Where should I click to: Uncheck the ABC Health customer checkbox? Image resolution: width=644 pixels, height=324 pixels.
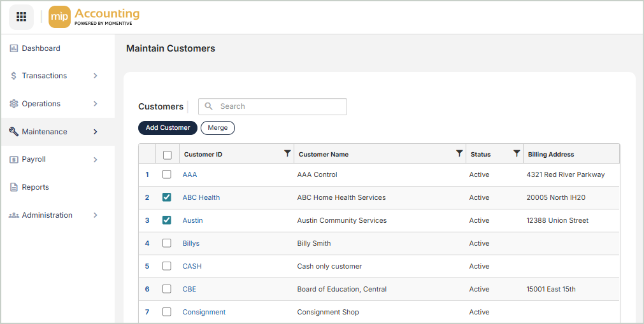pos(167,197)
